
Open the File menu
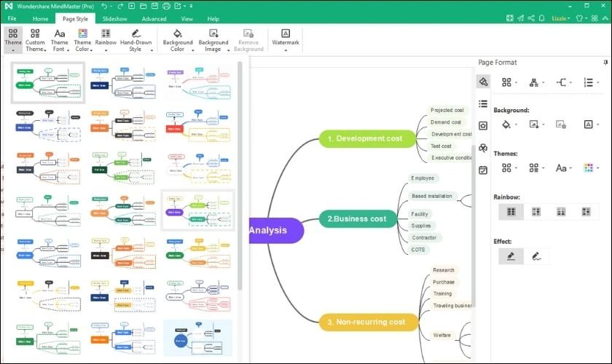click(x=12, y=18)
